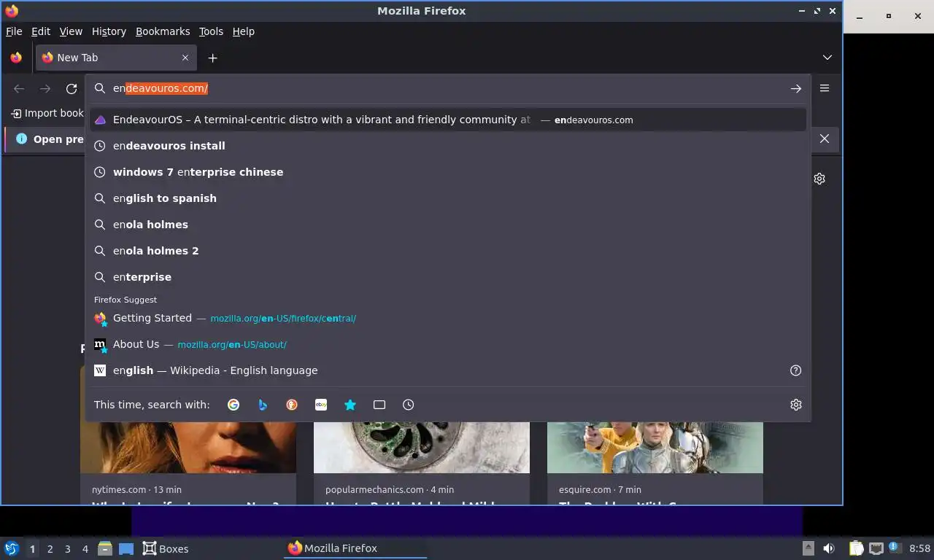The image size is (934, 560).
Task: Search history with the clock icon
Action: [409, 405]
